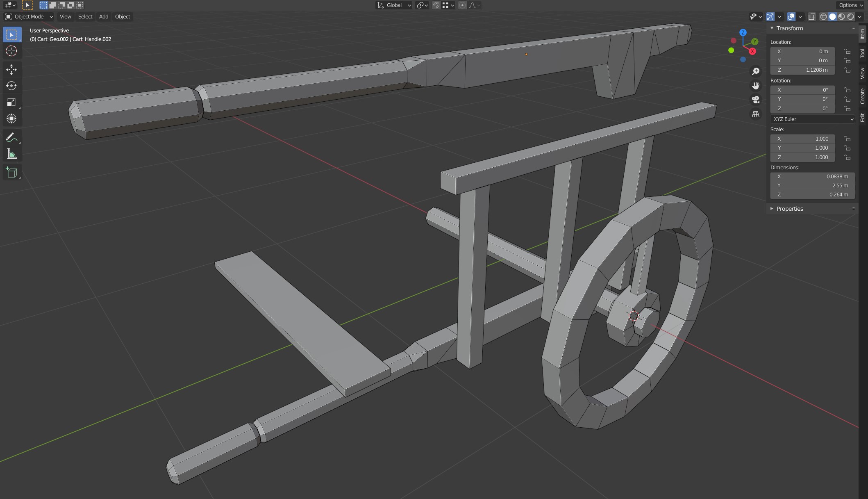Switch to orthographic grid view icon
This screenshot has width=868, height=499.
[755, 114]
